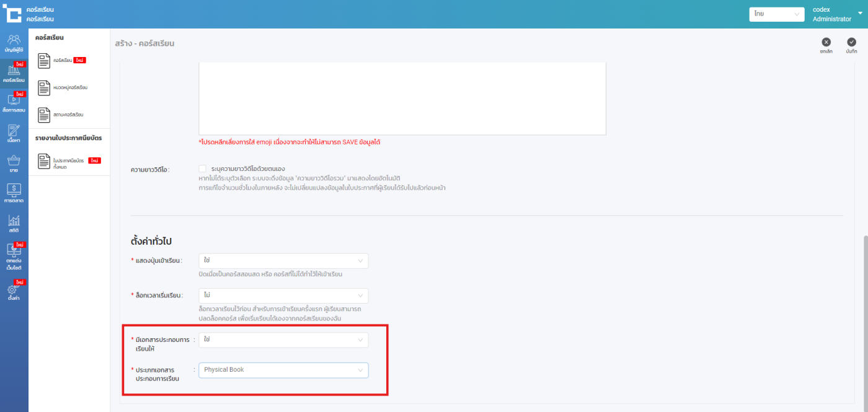Enable the ระบุความยาววิดีโอด้วยตนเอง checkbox
The width and height of the screenshot is (868, 412).
tap(203, 169)
